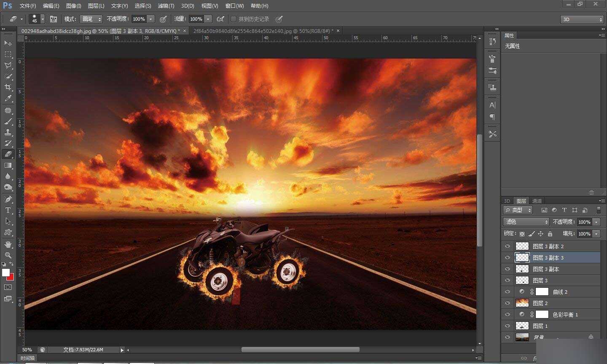Select the Eyedropper tool
Viewport: 607px width, 364px height.
point(8,99)
